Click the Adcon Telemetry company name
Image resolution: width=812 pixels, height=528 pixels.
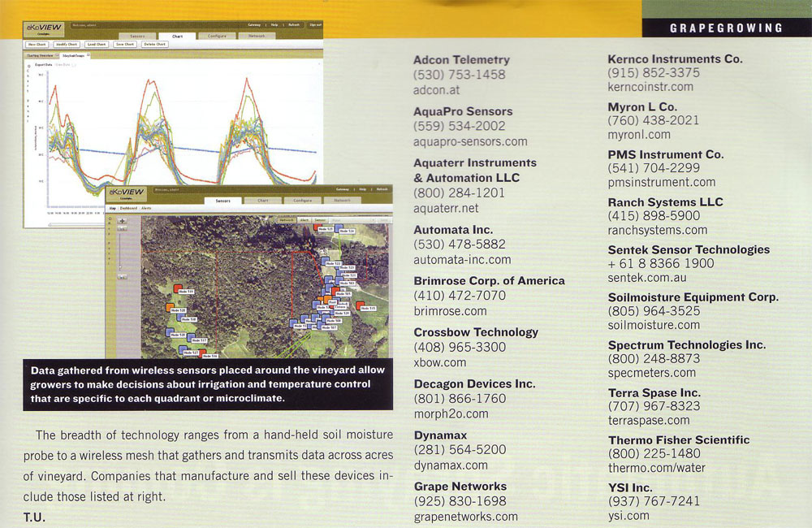click(x=461, y=59)
